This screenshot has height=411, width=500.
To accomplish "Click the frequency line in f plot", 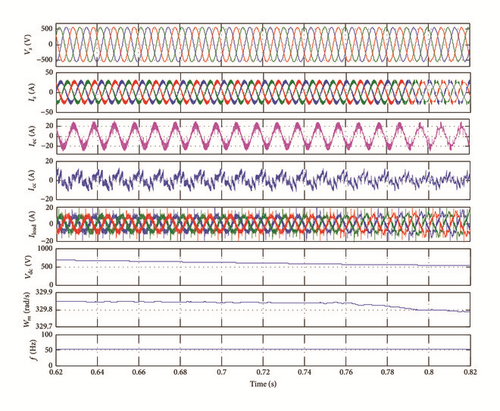I will (263, 349).
